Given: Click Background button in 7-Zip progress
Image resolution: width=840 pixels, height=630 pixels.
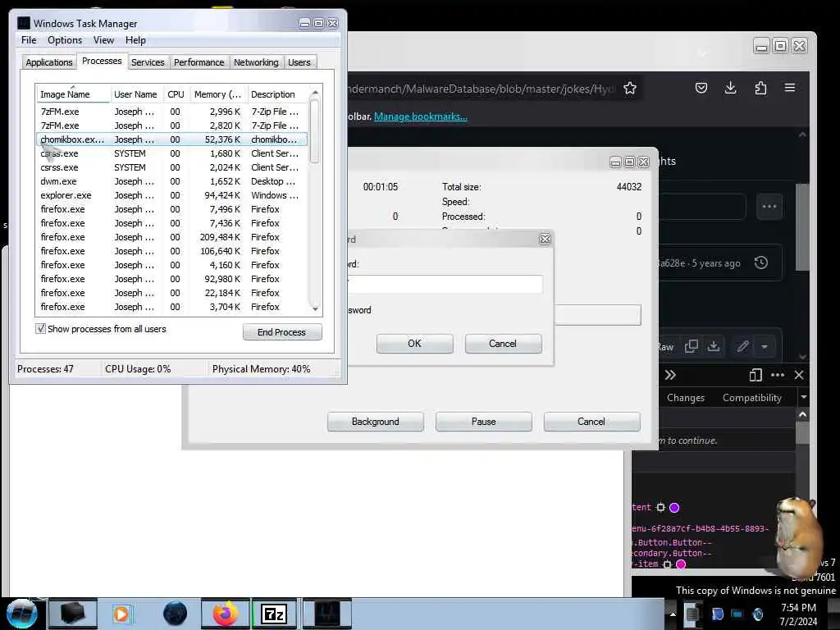Looking at the screenshot, I should [x=375, y=422].
